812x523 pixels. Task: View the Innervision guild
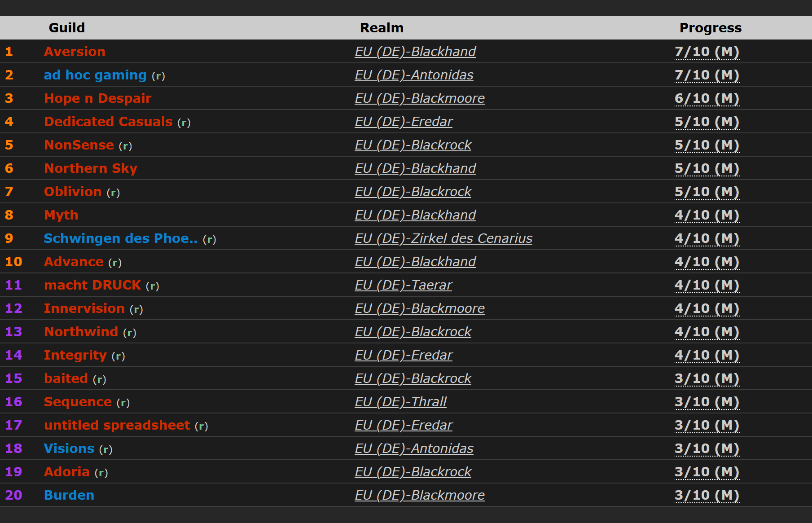(84, 308)
